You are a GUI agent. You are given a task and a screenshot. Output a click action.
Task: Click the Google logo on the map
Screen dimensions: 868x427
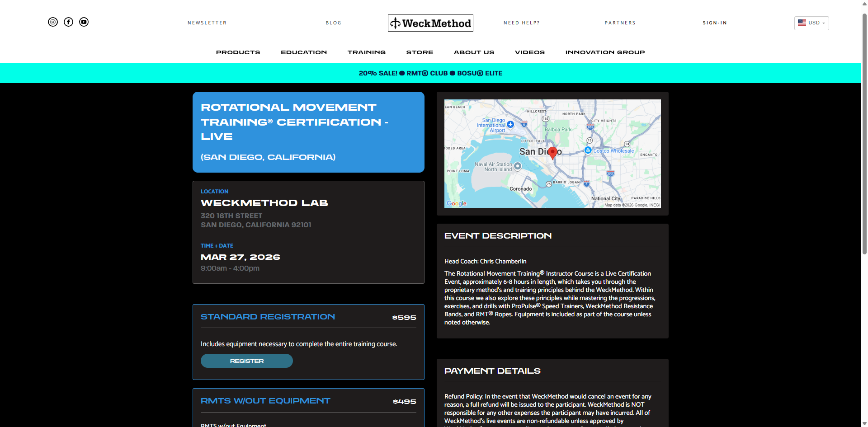point(457,203)
